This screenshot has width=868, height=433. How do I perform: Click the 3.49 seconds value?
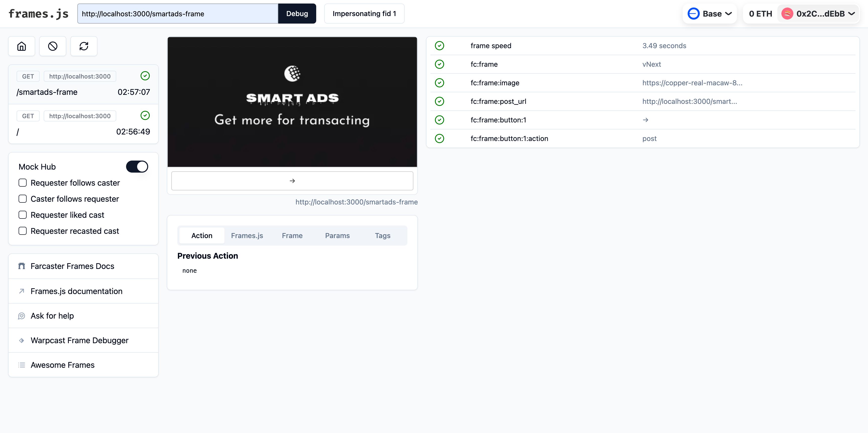pos(664,46)
